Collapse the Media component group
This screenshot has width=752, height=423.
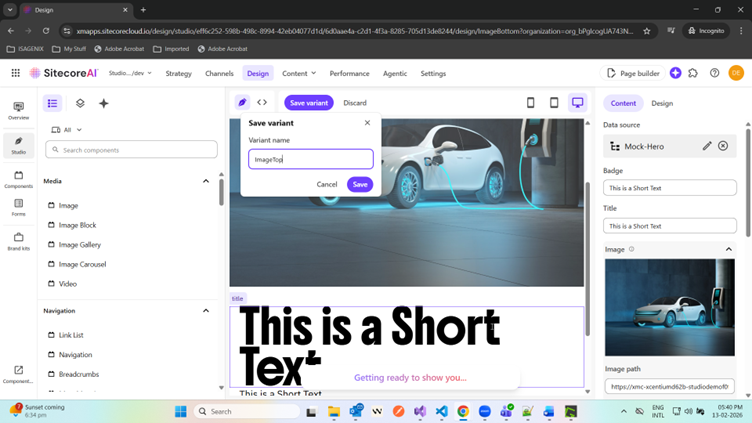click(x=206, y=181)
